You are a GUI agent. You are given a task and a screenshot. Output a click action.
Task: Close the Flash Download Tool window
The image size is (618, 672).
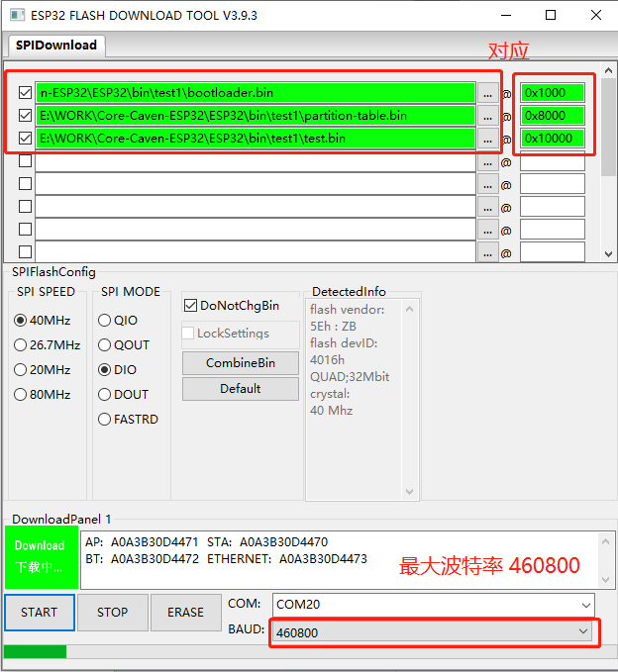click(x=595, y=16)
